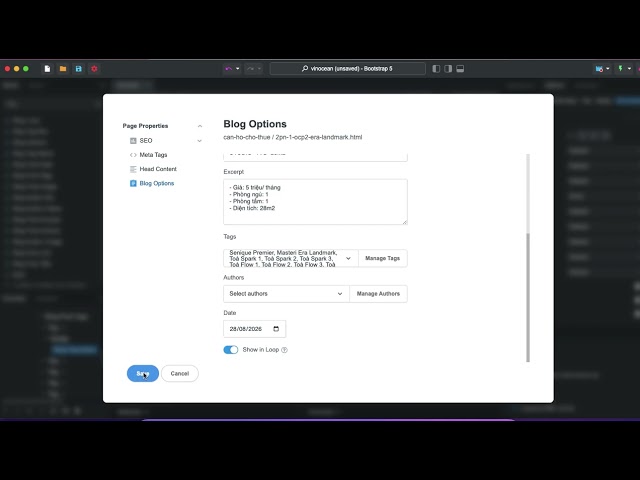Select SEO in Page Properties sidebar

point(146,140)
